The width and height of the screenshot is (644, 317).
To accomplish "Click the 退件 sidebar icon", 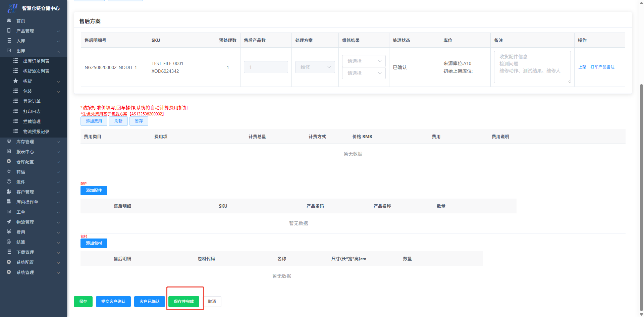I will point(9,181).
